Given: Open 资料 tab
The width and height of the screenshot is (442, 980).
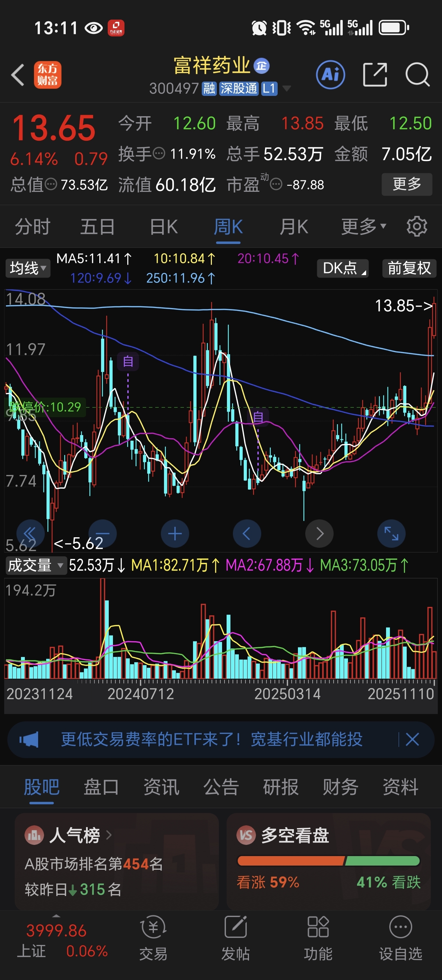Looking at the screenshot, I should coord(400,787).
